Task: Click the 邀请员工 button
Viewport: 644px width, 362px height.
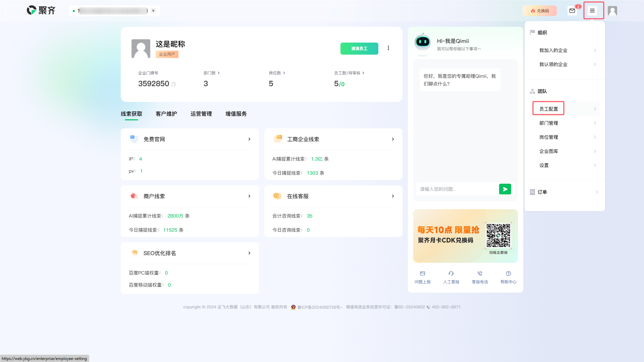Action: point(359,49)
